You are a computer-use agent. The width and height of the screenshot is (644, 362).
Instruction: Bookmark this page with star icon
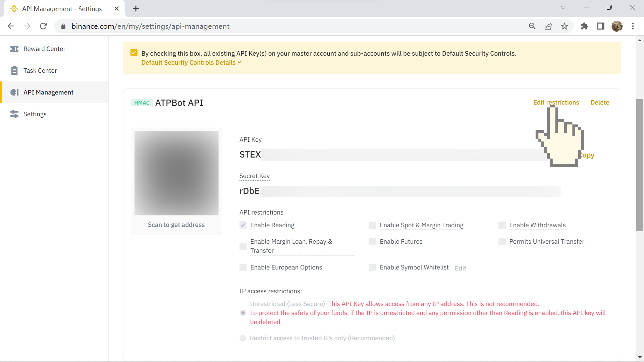click(x=564, y=26)
